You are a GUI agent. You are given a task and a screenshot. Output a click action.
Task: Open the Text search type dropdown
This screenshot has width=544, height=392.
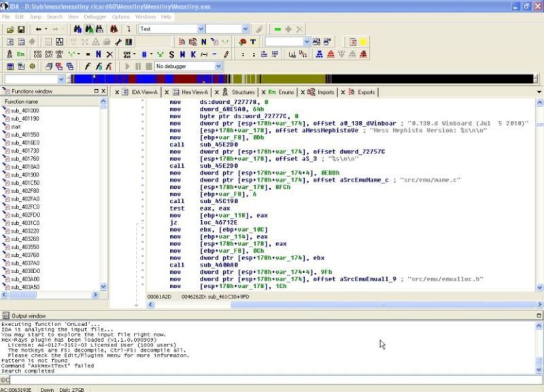(201, 29)
